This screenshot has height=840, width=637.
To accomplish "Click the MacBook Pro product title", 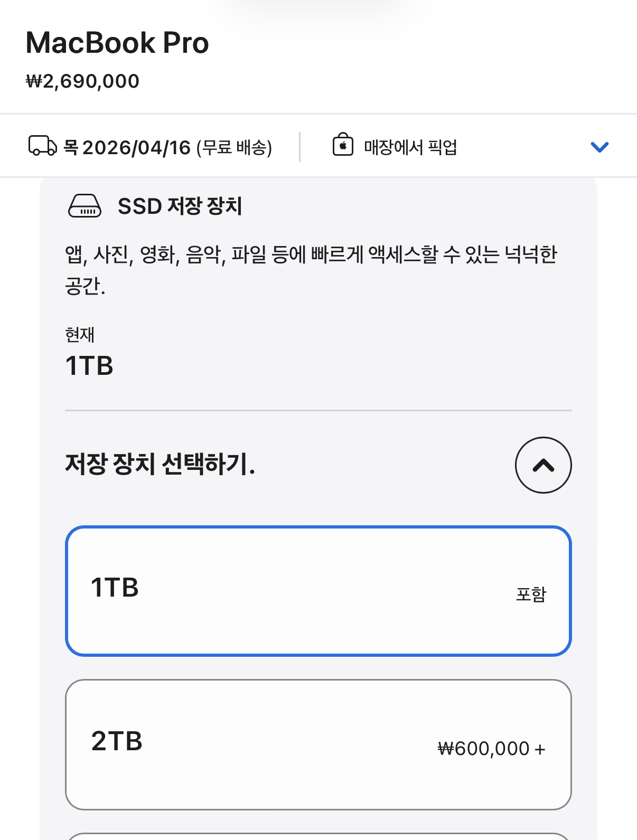I will [x=117, y=43].
